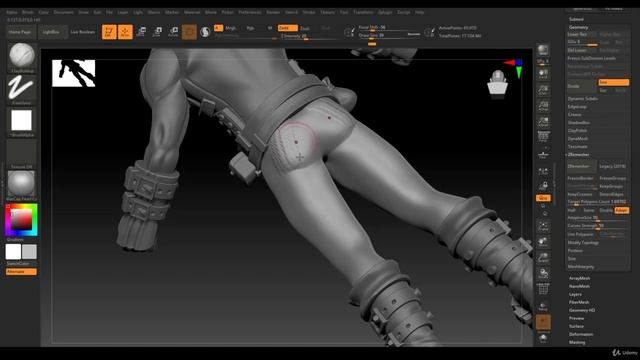Open the Home Page button
This screenshot has height=360, width=640.
20,32
